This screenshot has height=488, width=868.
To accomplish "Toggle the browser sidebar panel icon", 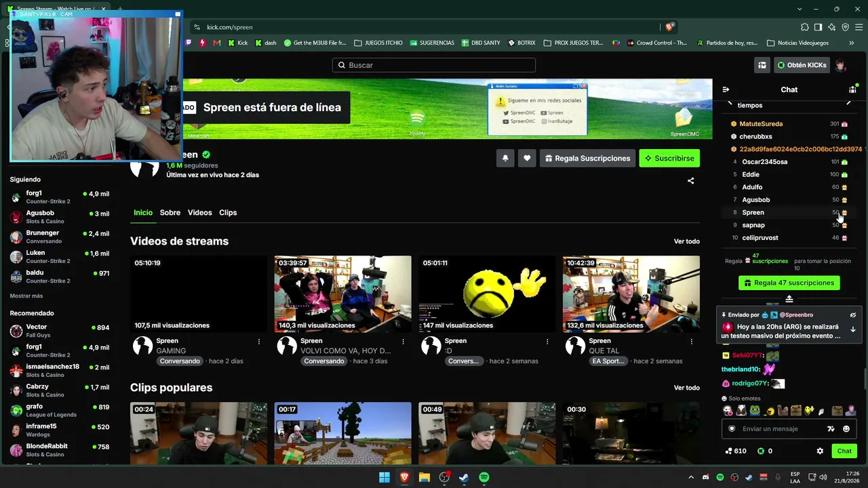I will point(818,27).
